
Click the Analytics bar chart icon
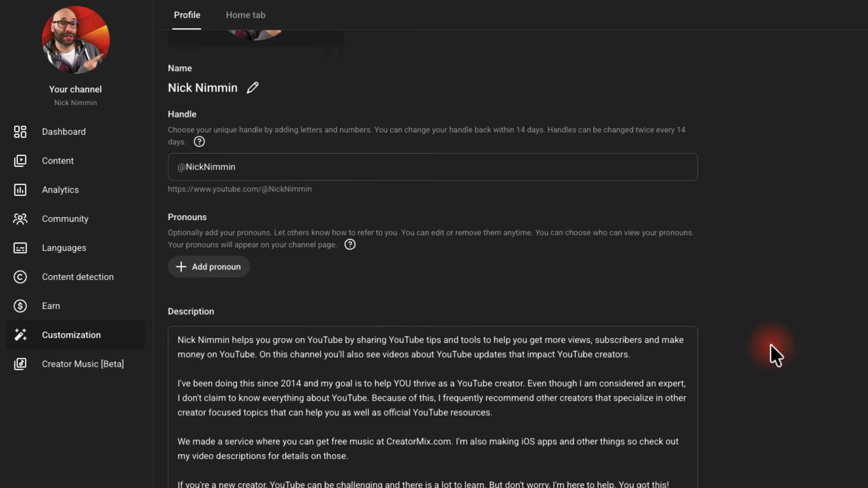(20, 190)
